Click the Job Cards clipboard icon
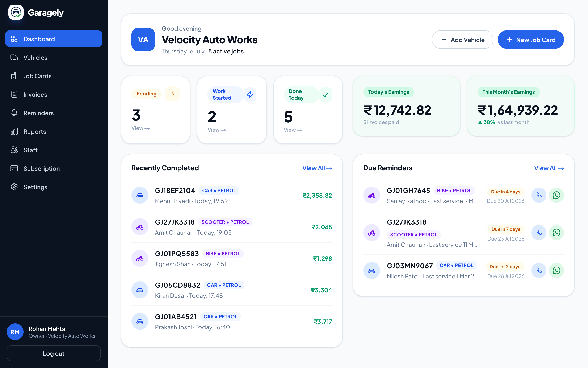This screenshot has height=368, width=588. pos(14,76)
